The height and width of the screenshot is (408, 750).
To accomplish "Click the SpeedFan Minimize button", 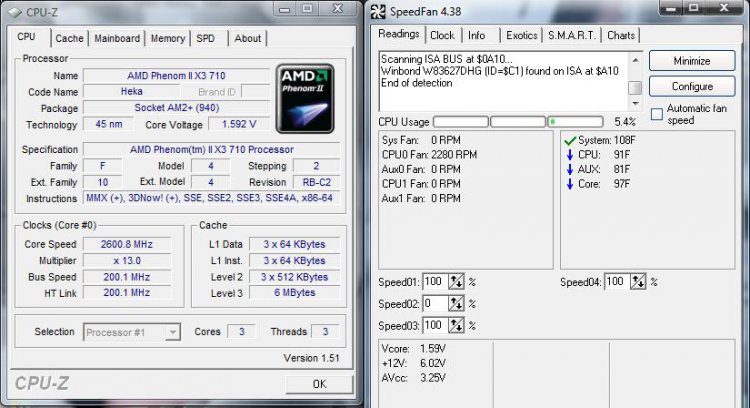I will [692, 61].
